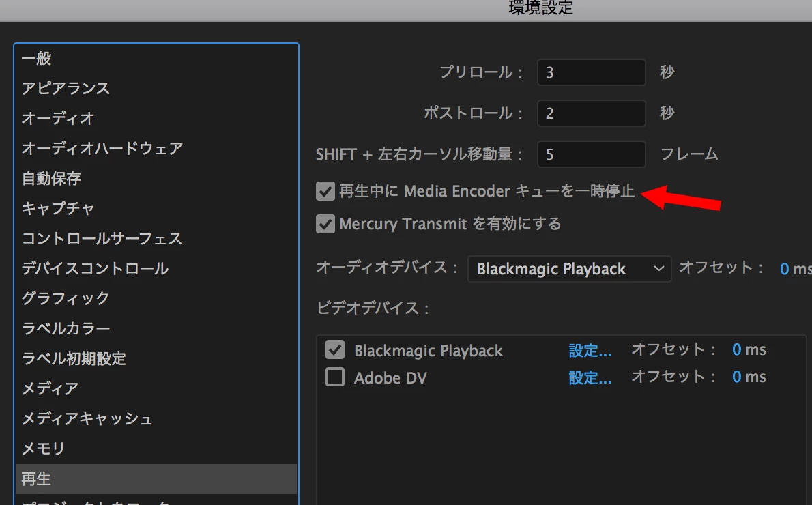
Task: Enable the Adobe DV video device checkbox
Action: pos(335,377)
